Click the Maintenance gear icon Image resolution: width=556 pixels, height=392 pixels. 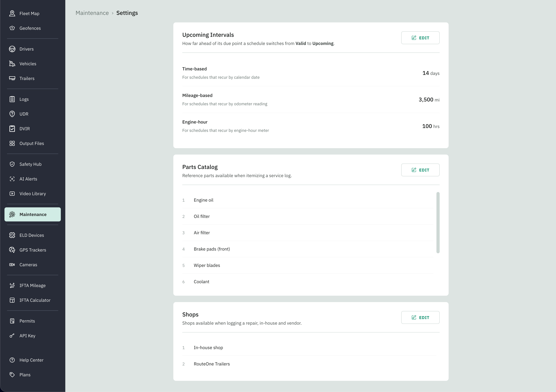[x=12, y=215]
